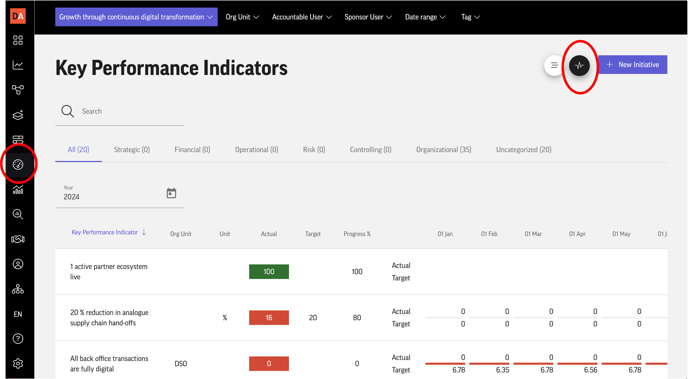The height and width of the screenshot is (379, 688).
Task: Click the 01 May column header
Action: (x=621, y=234)
